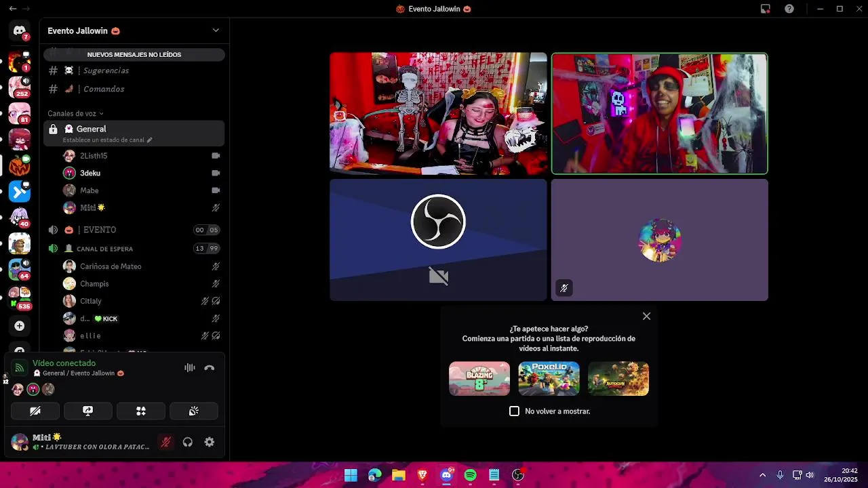Set channel status under General
Viewport: 868px width, 488px height.
pos(107,140)
